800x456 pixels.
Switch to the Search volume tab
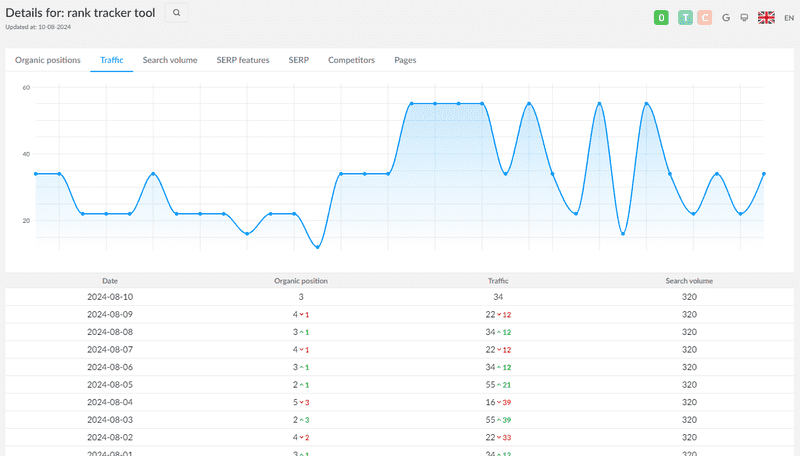[170, 60]
